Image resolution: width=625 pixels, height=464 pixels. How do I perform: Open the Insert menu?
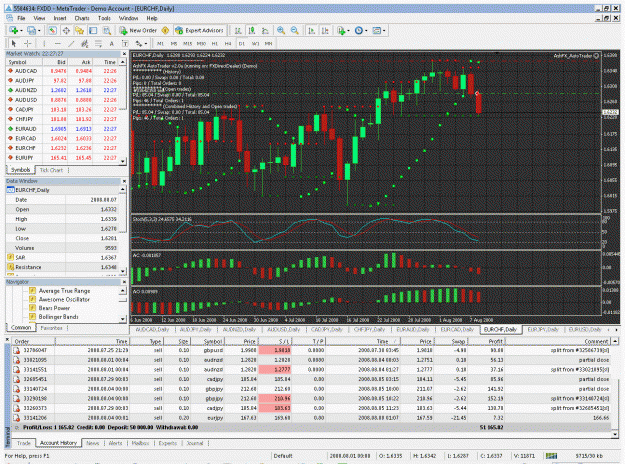click(60, 18)
